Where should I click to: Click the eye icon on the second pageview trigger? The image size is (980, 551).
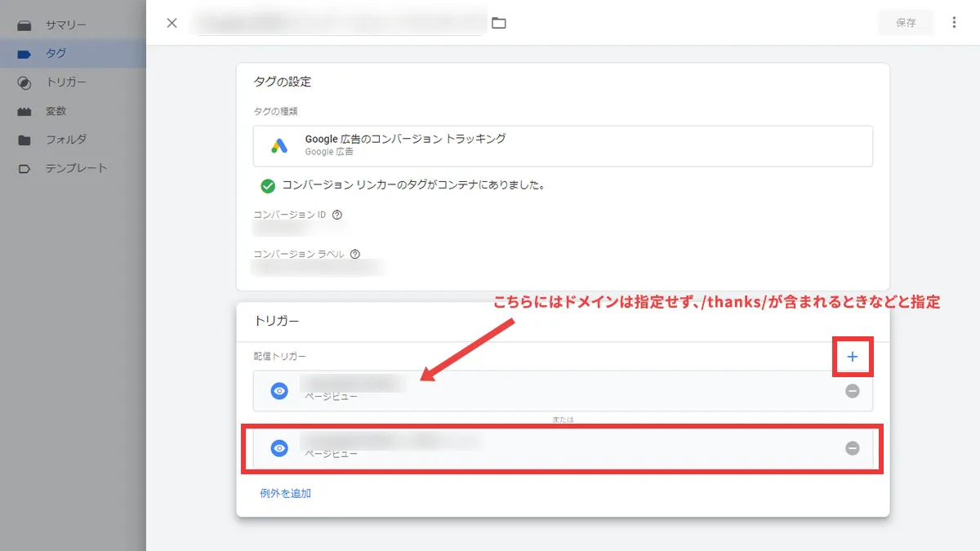[280, 447]
